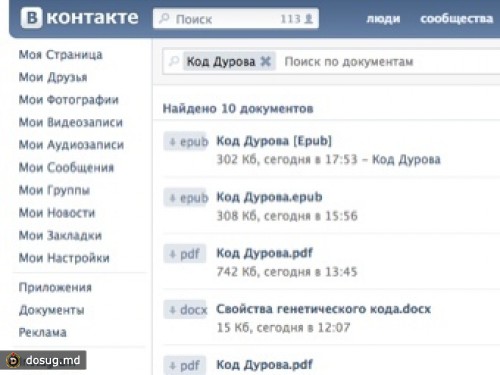Image resolution: width=500 pixels, height=375 pixels.
Task: Click the '742 Кб, сегодня в 13:45' text
Action: coord(287,272)
